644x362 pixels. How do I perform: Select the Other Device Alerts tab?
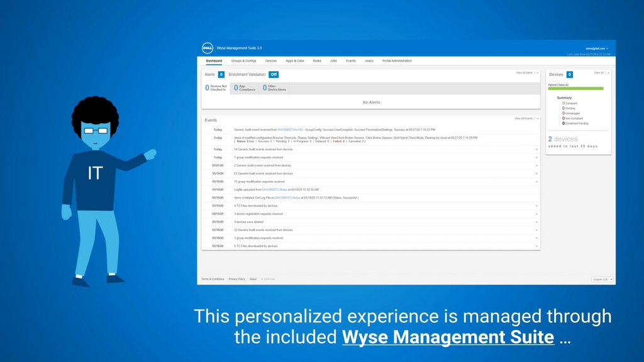(x=274, y=88)
